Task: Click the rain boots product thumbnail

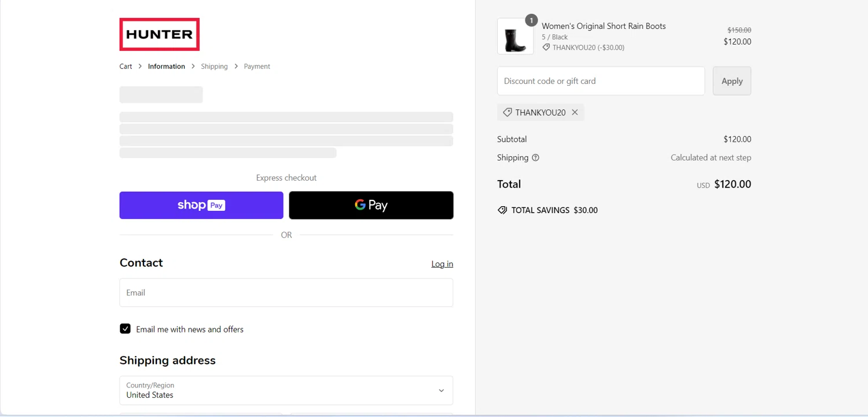Action: point(515,36)
